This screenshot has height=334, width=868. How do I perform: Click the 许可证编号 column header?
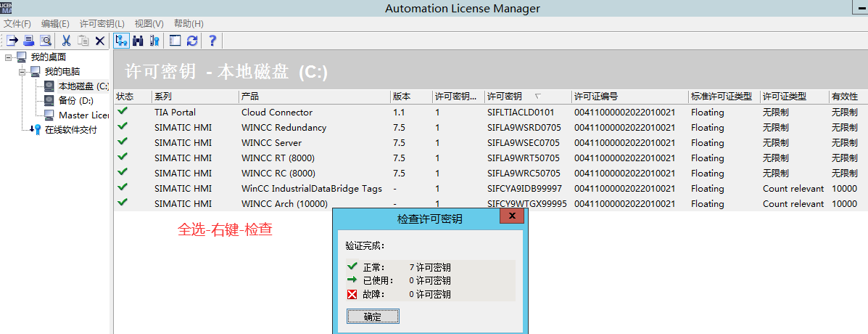pyautogui.click(x=630, y=97)
